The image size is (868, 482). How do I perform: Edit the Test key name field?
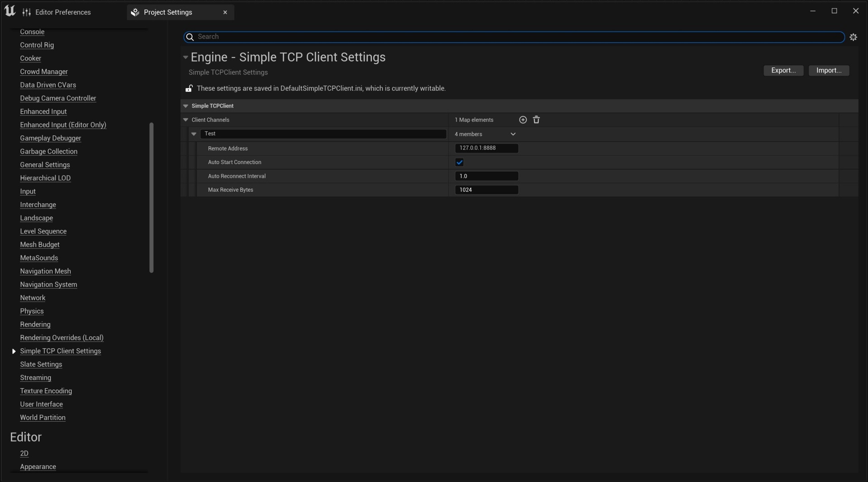(x=323, y=134)
